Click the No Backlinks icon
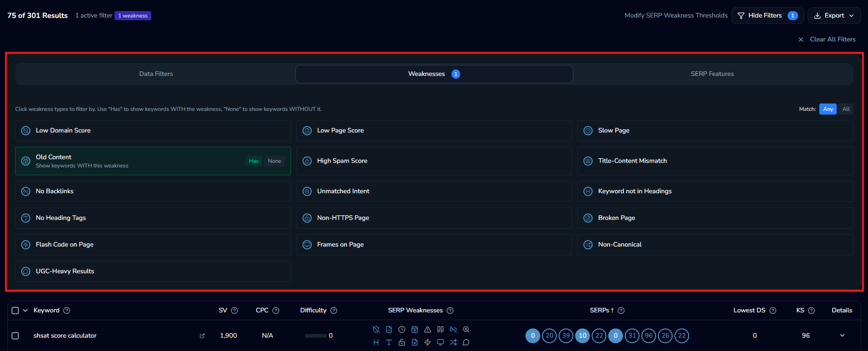The image size is (868, 351). (26, 191)
